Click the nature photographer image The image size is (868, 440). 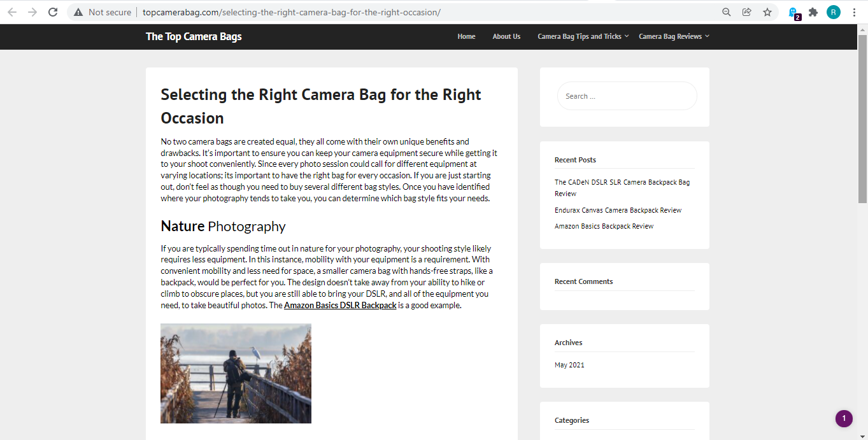click(x=236, y=373)
